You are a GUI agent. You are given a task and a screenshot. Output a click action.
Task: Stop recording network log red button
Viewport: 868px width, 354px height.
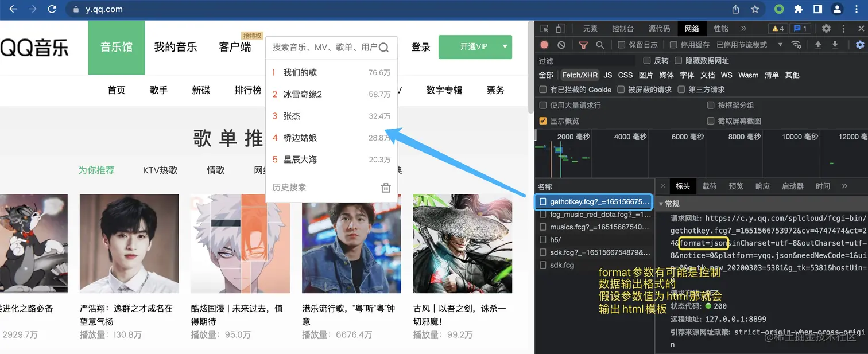(544, 45)
